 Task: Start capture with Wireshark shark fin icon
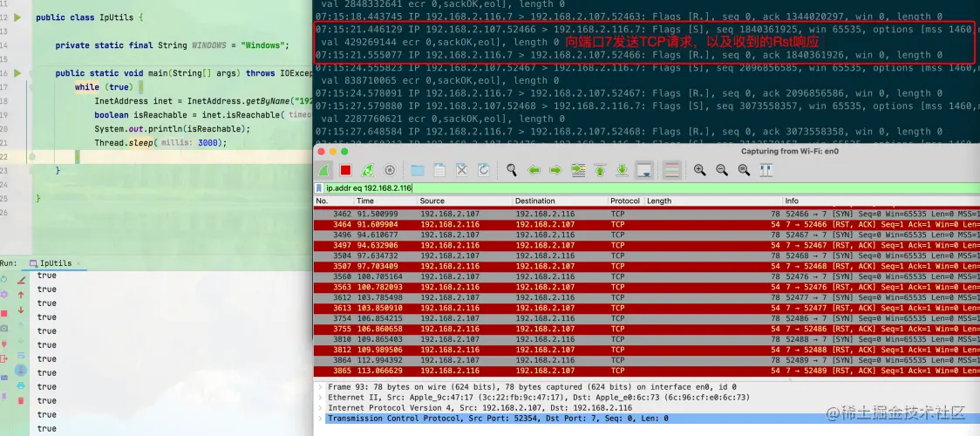pos(323,170)
